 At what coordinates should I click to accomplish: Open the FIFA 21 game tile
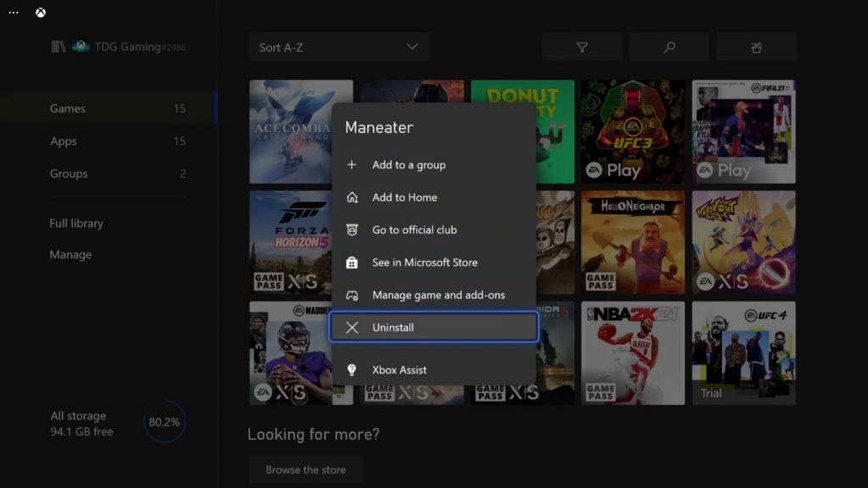pos(743,131)
